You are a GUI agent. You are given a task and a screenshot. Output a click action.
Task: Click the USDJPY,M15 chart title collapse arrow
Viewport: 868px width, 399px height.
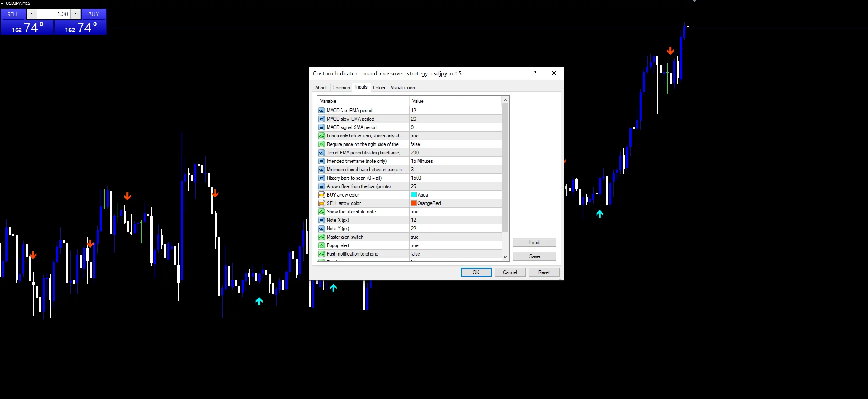point(3,3)
